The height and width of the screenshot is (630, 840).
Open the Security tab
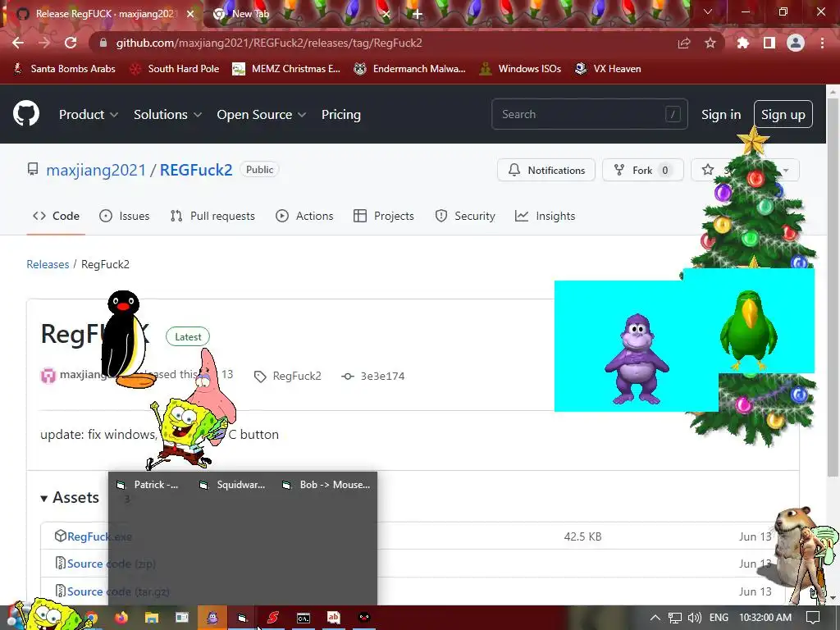[465, 216]
